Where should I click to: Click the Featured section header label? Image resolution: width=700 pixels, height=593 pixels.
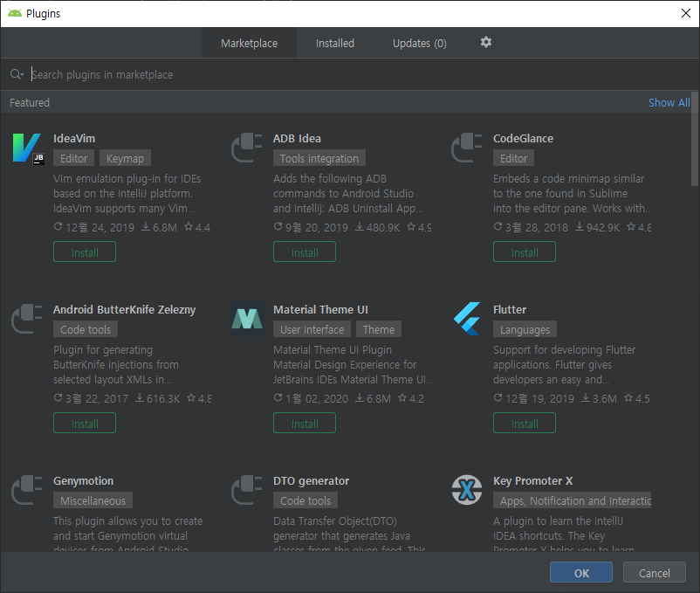[x=30, y=103]
